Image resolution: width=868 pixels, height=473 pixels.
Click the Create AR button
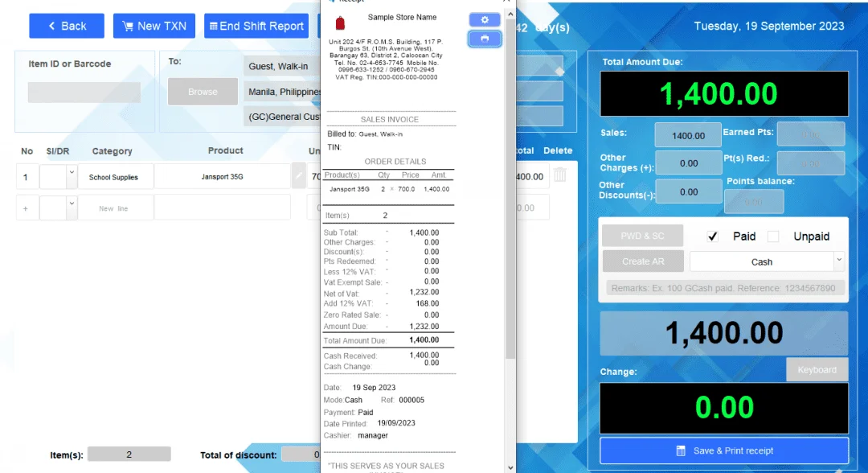pos(643,261)
